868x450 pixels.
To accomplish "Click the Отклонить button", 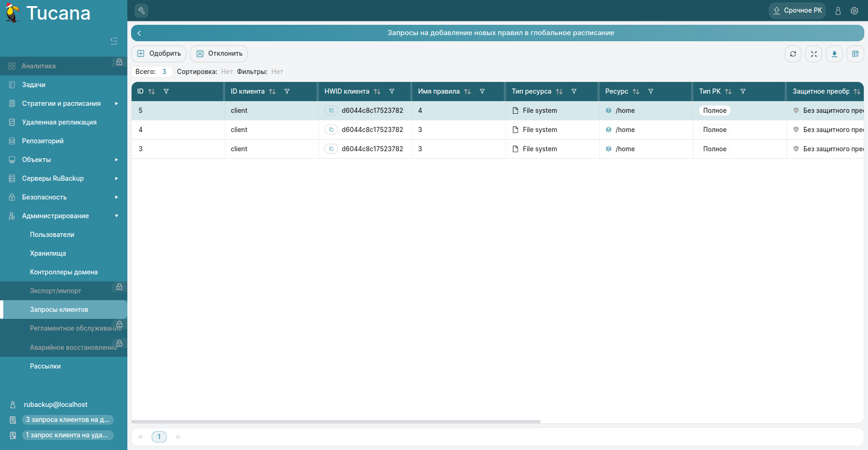I will pyautogui.click(x=219, y=54).
